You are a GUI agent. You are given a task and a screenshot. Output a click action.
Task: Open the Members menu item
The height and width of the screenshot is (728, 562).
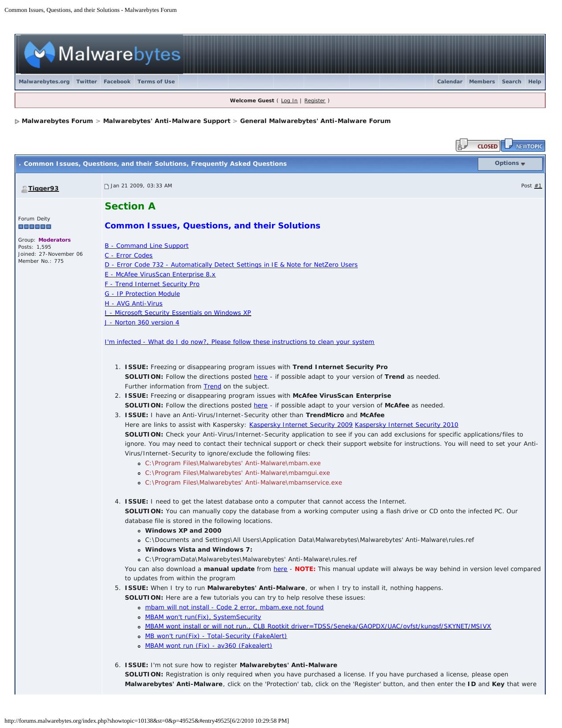tap(482, 82)
